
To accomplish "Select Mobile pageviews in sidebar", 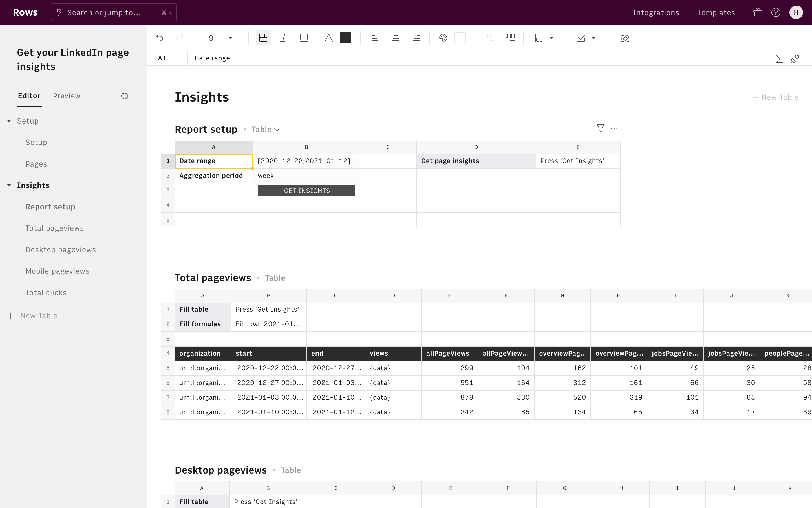I will pos(58,271).
